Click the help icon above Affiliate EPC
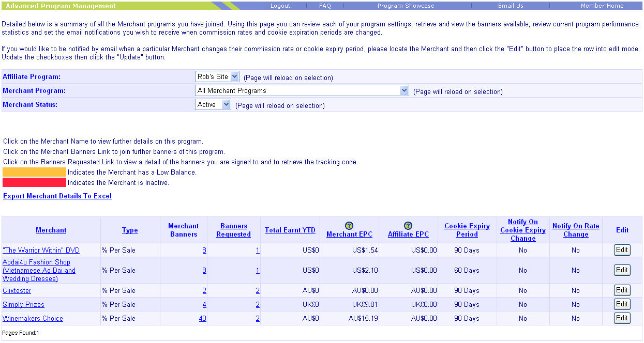644x343 pixels. tap(408, 226)
